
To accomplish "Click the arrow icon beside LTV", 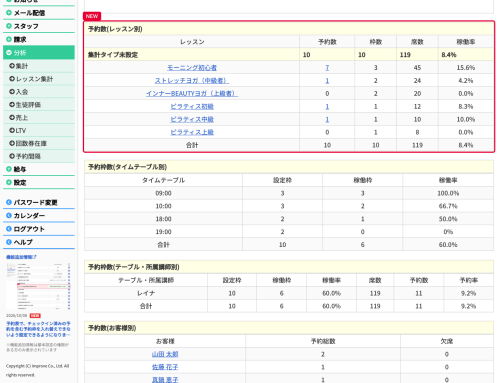I will [12, 130].
